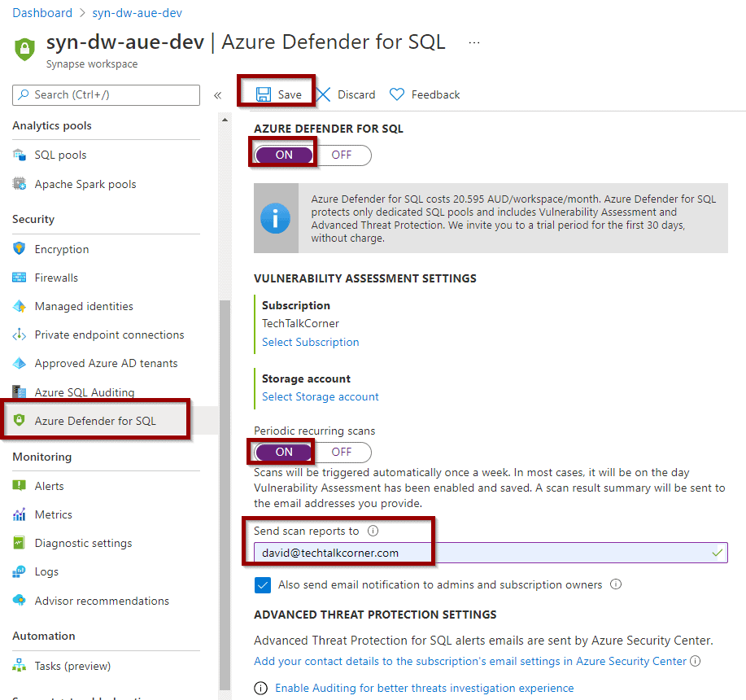Open Private endpoint connections

coord(109,335)
